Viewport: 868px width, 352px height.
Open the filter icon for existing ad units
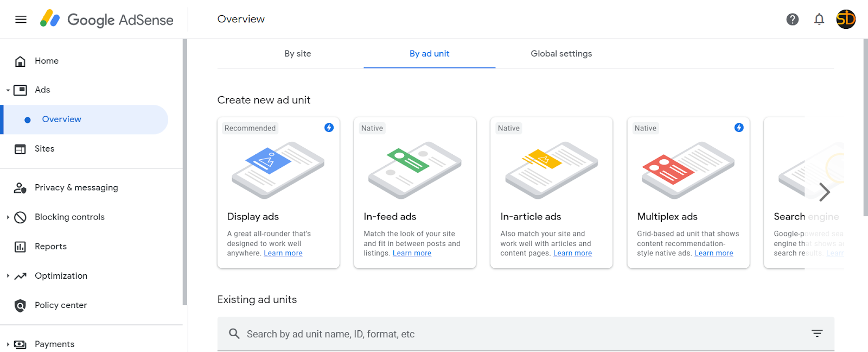(x=817, y=334)
